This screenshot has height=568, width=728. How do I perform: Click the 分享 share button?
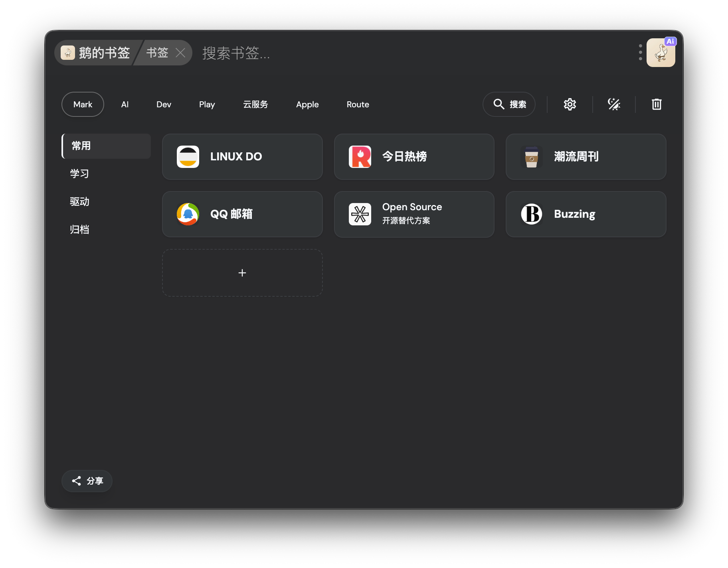(87, 481)
